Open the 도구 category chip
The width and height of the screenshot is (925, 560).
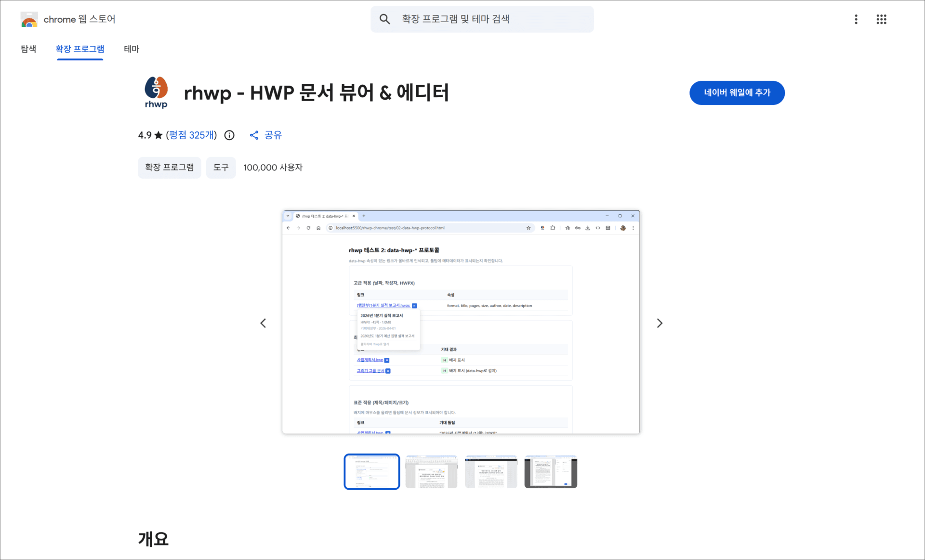221,168
